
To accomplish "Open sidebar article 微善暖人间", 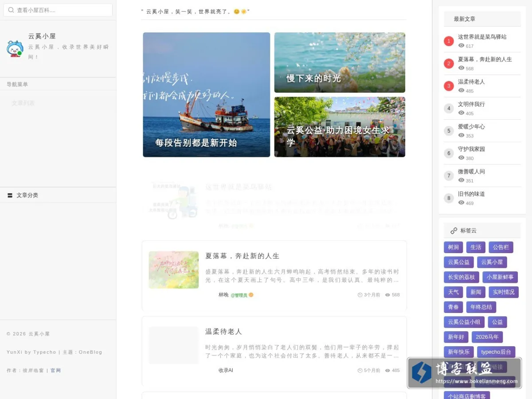I will (471, 171).
